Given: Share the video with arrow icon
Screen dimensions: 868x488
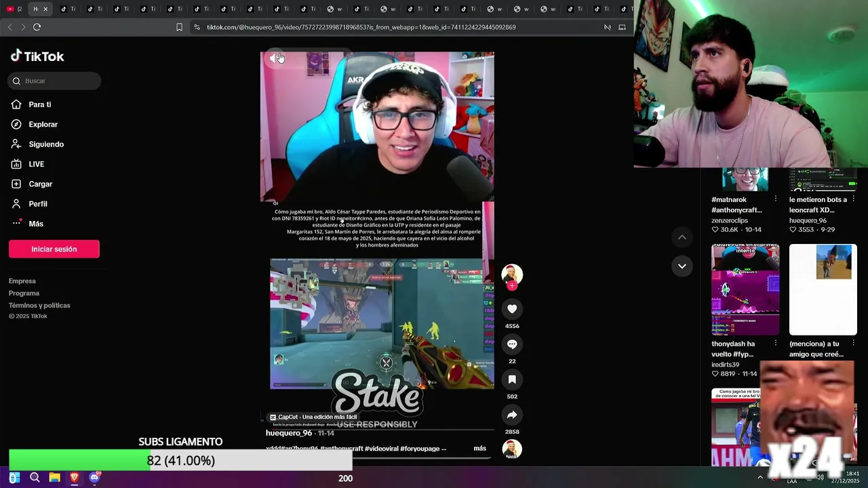Looking at the screenshot, I should pyautogui.click(x=512, y=415).
